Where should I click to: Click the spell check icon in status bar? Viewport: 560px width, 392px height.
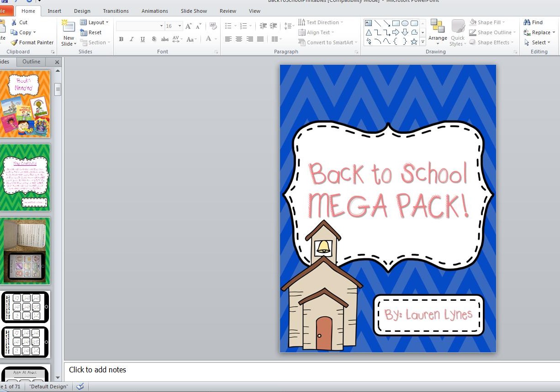pos(80,386)
